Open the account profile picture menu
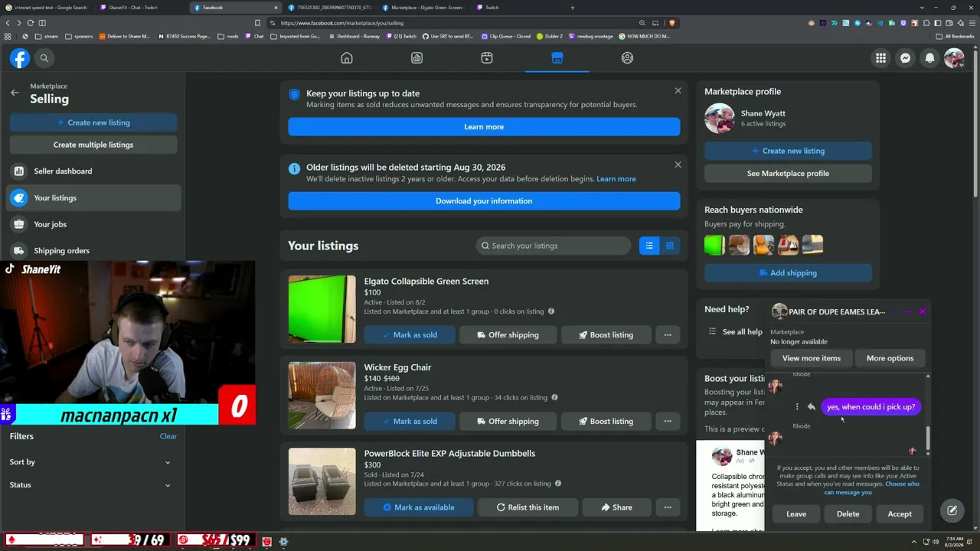The height and width of the screenshot is (551, 980). [954, 58]
